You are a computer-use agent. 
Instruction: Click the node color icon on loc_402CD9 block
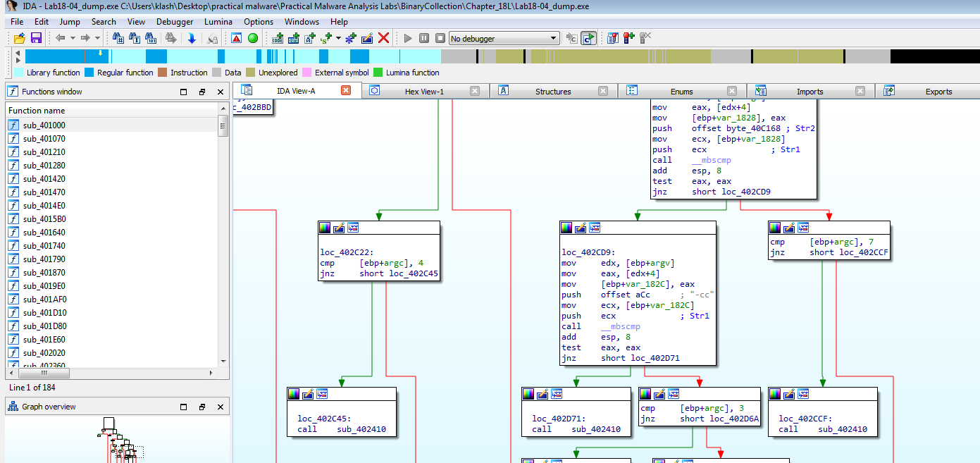point(567,228)
